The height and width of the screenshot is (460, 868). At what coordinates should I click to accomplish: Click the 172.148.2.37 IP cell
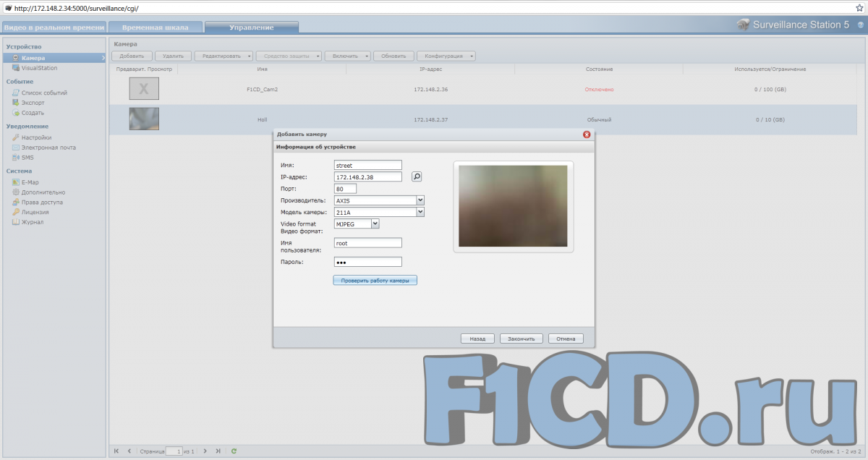(430, 119)
